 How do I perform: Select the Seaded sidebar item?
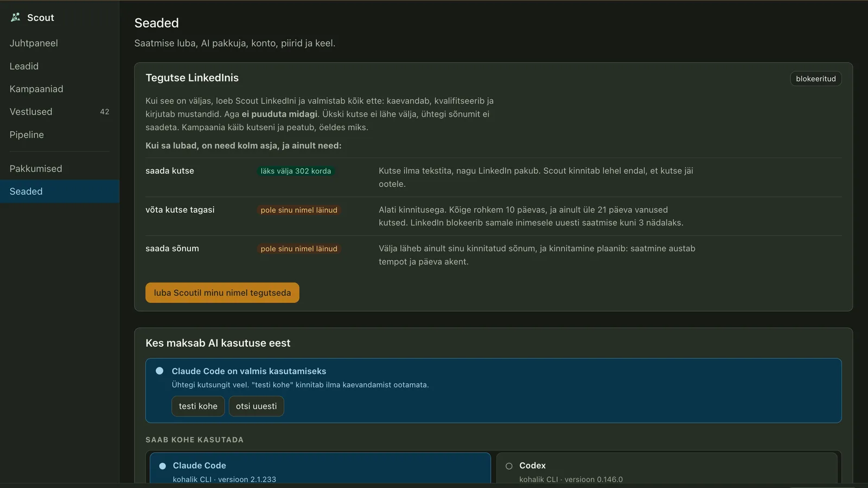point(60,192)
